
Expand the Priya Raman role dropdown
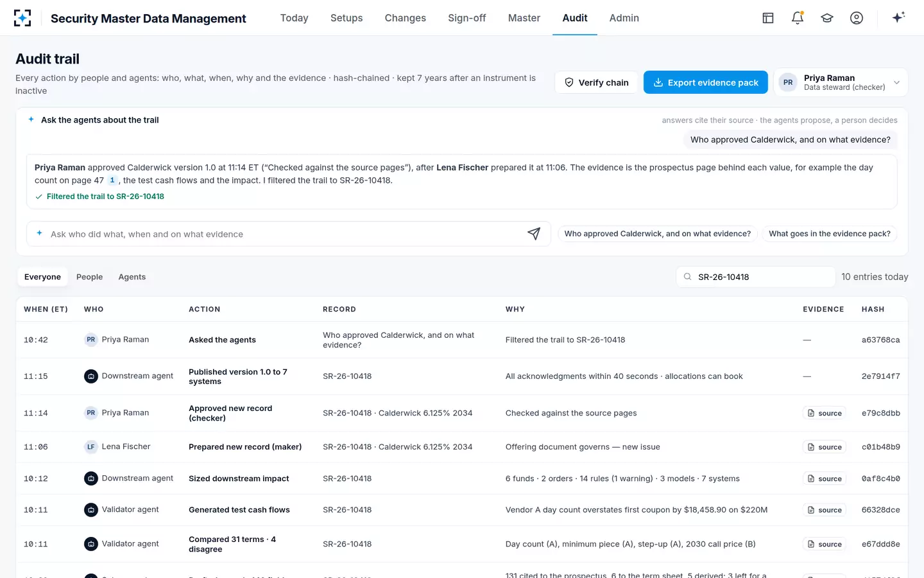841,82
